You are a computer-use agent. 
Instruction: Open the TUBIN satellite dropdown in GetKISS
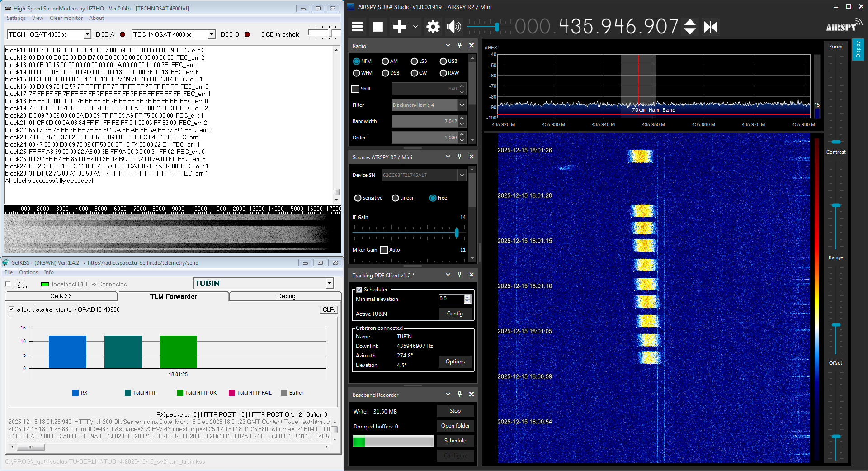click(x=329, y=283)
